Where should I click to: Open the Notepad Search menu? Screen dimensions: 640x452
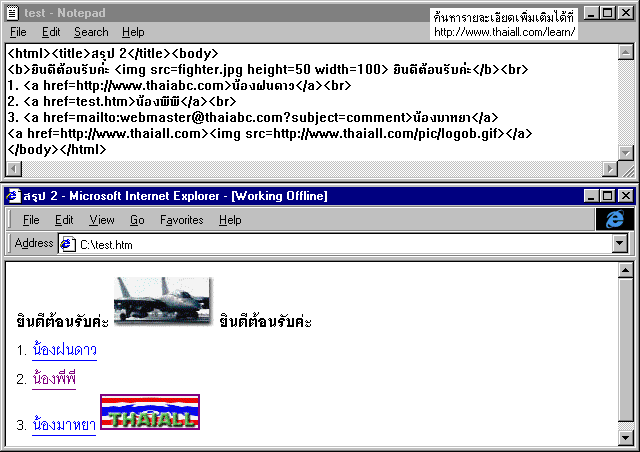click(x=91, y=32)
